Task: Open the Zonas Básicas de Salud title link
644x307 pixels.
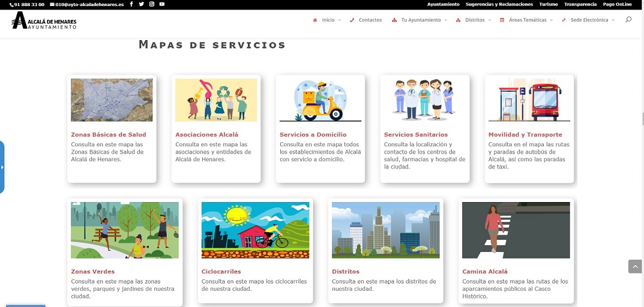Action: [109, 135]
